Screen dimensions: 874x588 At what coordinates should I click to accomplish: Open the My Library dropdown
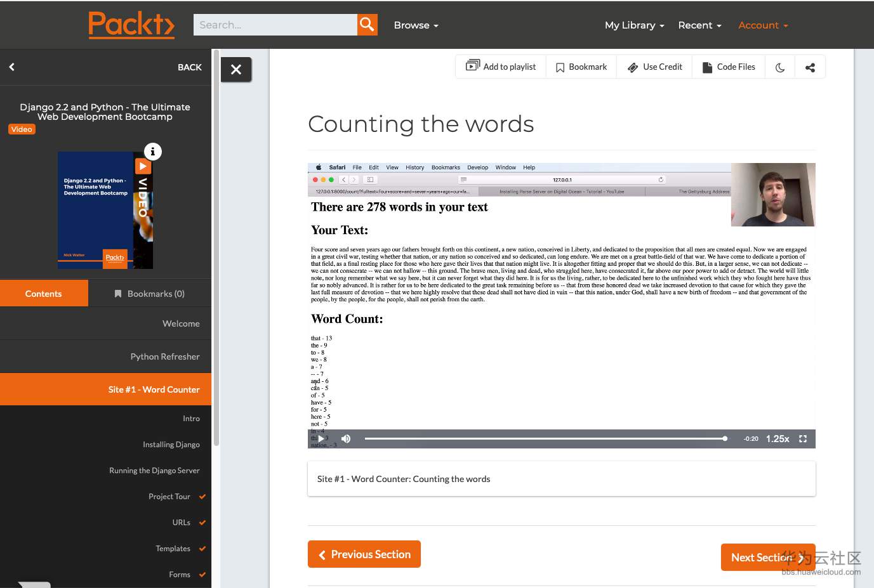click(x=634, y=25)
